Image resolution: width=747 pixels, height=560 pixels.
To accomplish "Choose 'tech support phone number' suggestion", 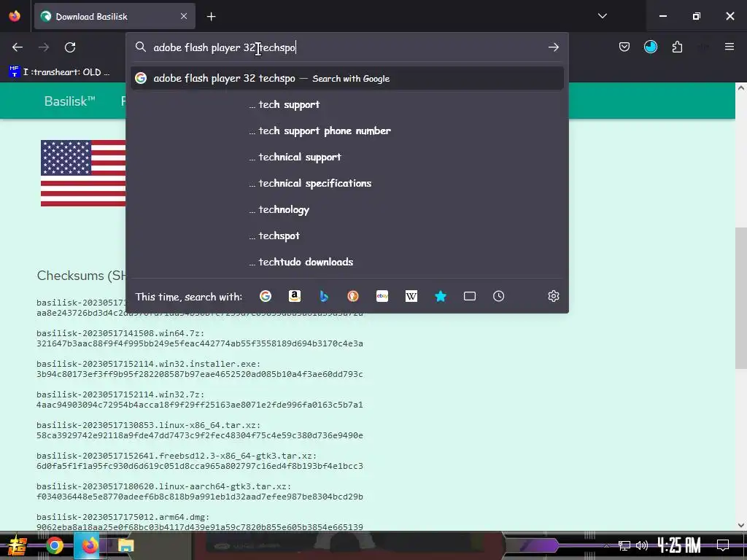I will pyautogui.click(x=347, y=131).
